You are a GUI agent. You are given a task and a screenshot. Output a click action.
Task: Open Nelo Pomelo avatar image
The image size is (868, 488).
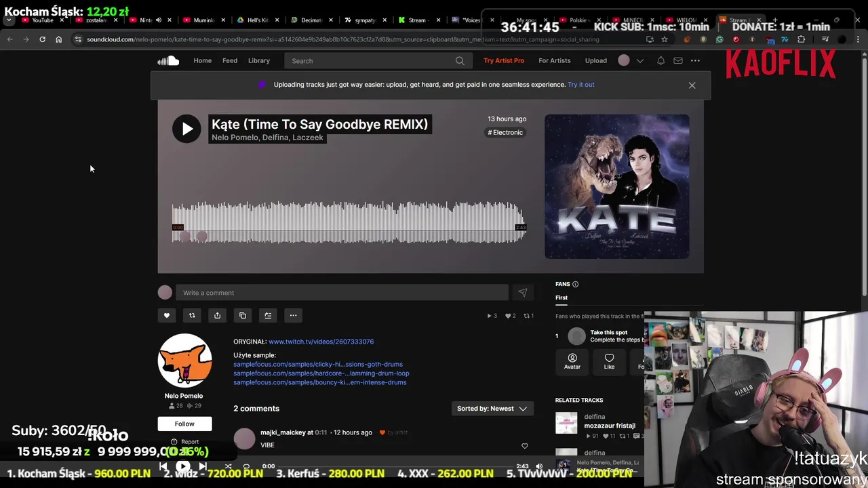click(x=184, y=361)
